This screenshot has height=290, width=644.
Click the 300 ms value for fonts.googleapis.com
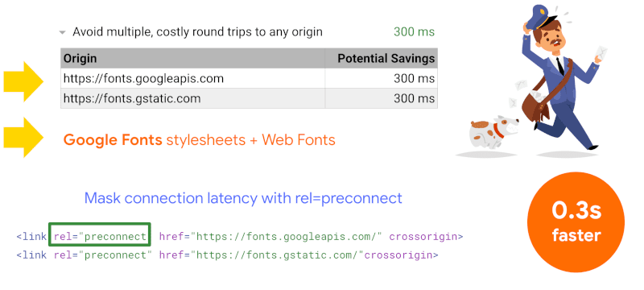click(414, 78)
